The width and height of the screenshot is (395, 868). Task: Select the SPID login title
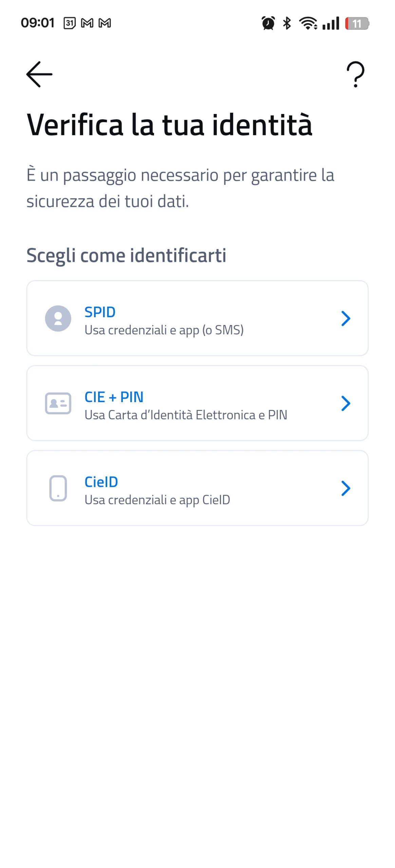pyautogui.click(x=100, y=312)
